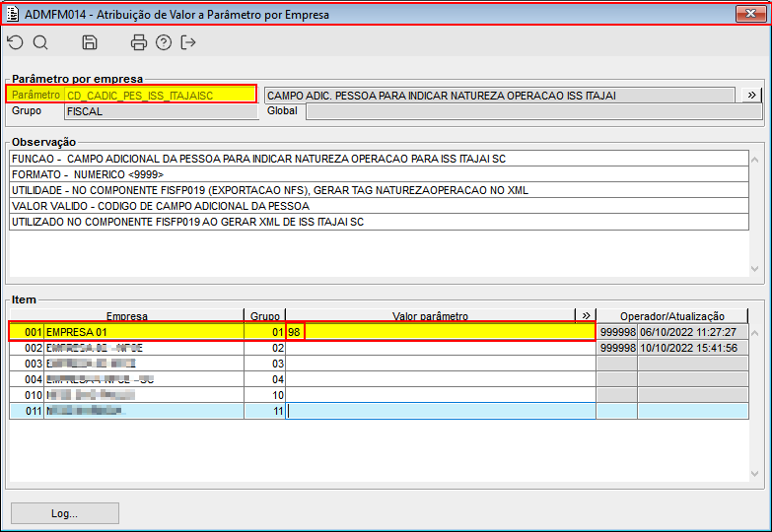
Task: Click the active value cell for group 11
Action: pyautogui.click(x=441, y=411)
